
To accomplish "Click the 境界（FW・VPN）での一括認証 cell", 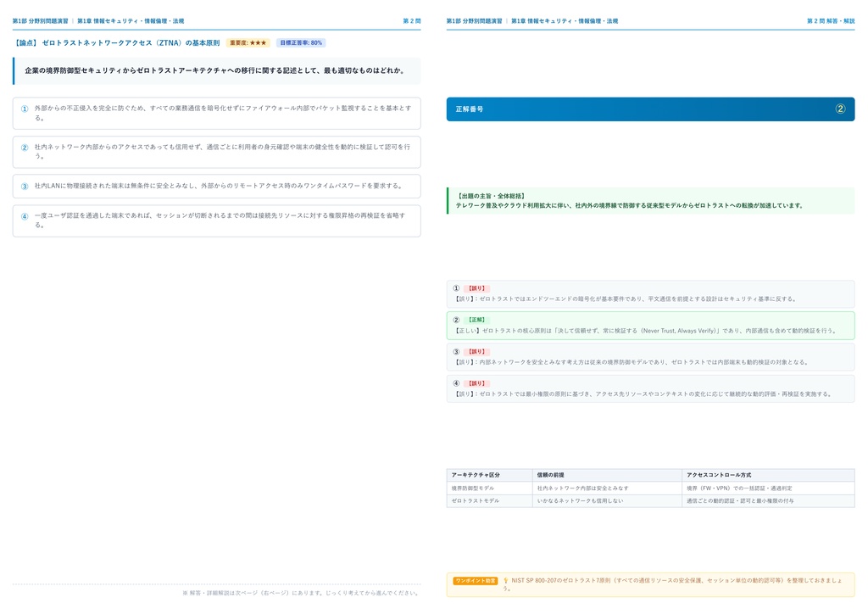I will click(739, 488).
